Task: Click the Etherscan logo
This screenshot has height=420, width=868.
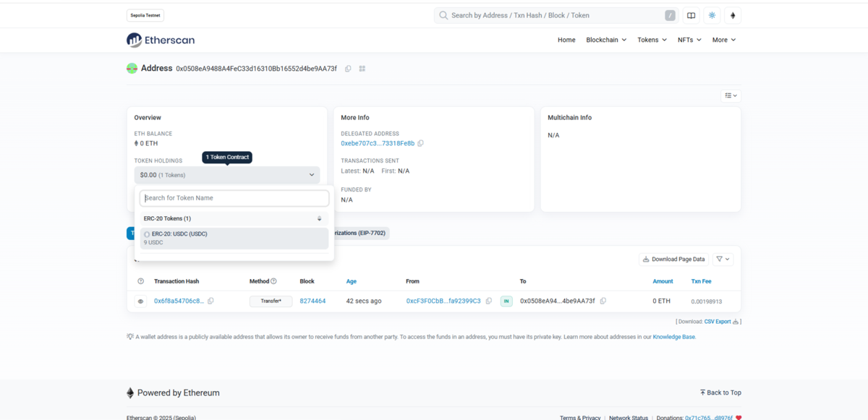Action: (x=161, y=40)
